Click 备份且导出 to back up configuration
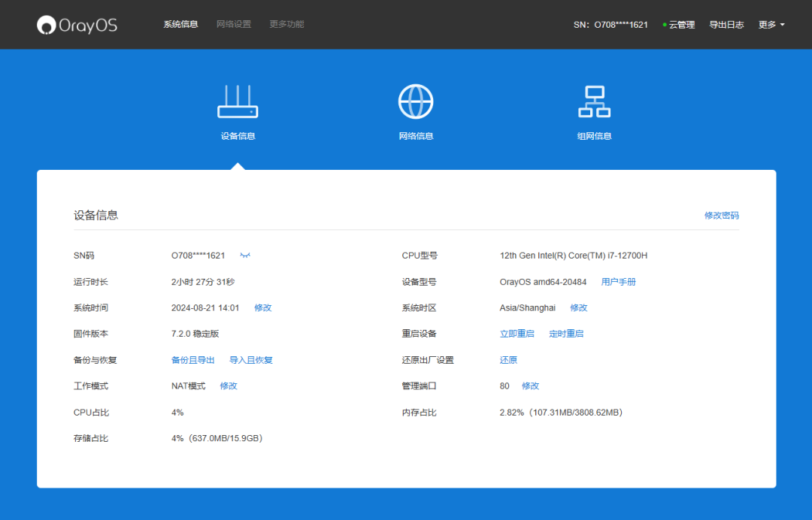 coord(192,359)
